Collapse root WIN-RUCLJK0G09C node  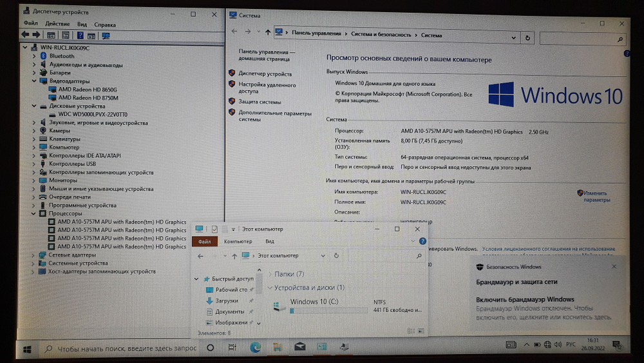pos(25,48)
